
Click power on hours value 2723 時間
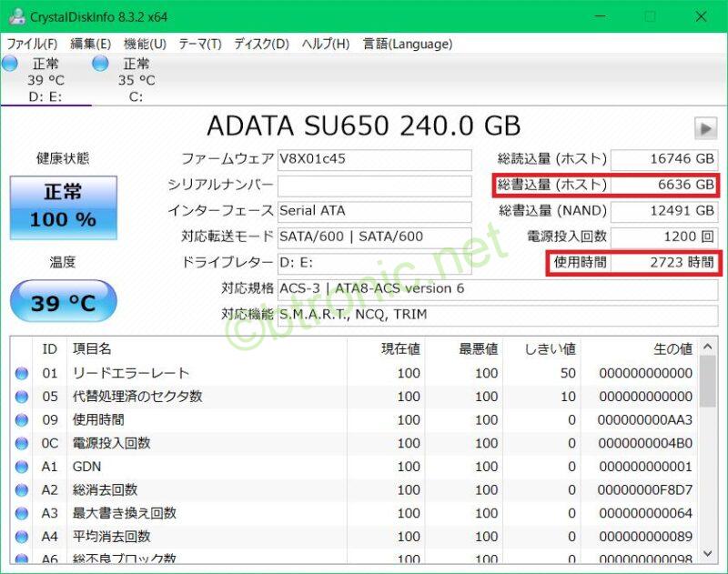click(x=664, y=263)
